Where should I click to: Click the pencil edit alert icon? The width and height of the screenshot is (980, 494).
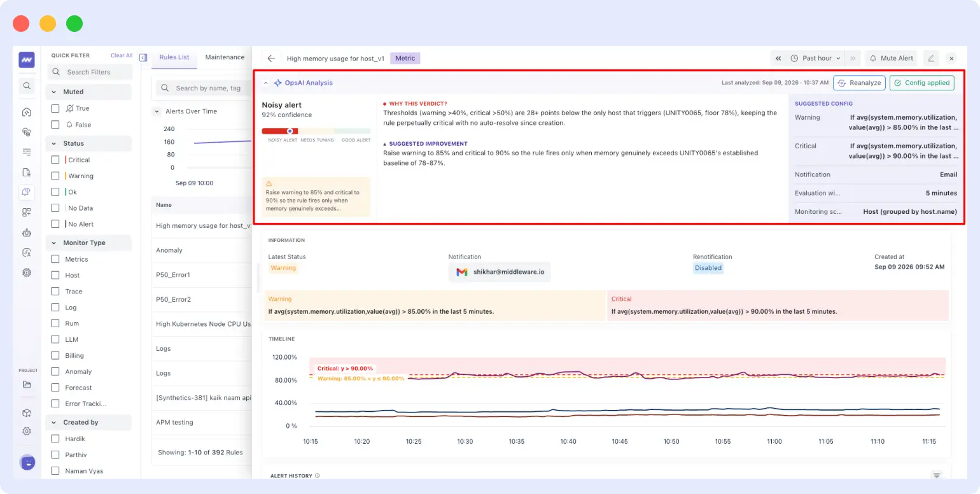coord(931,58)
